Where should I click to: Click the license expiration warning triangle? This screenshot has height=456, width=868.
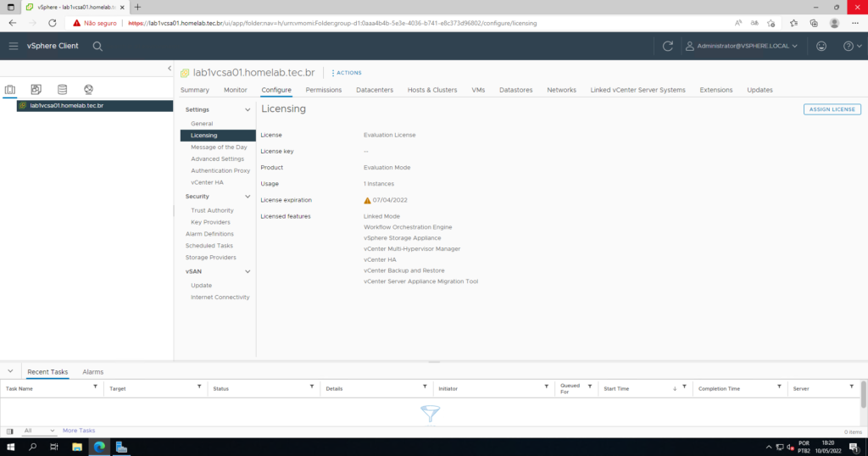coord(367,200)
